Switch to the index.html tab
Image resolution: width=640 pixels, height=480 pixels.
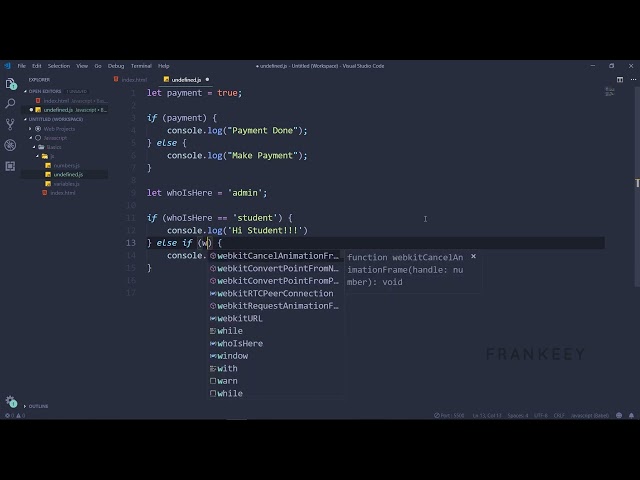pos(131,80)
